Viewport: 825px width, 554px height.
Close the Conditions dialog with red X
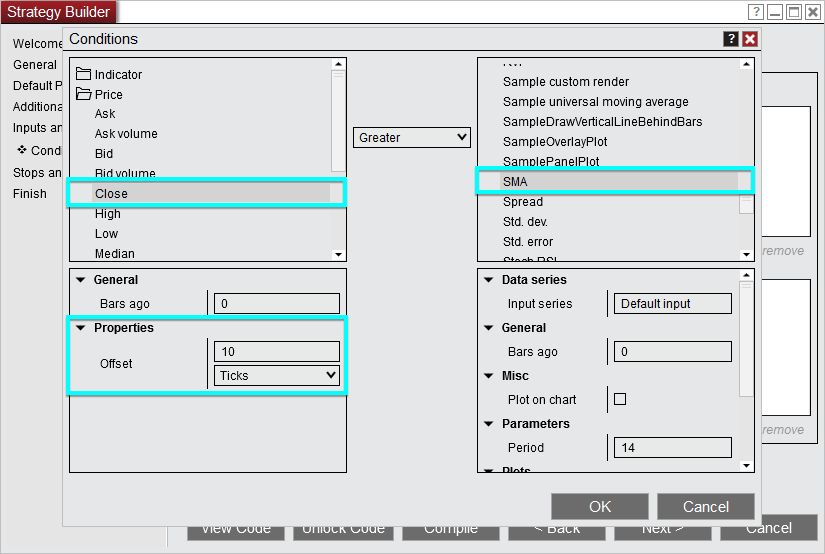point(750,39)
